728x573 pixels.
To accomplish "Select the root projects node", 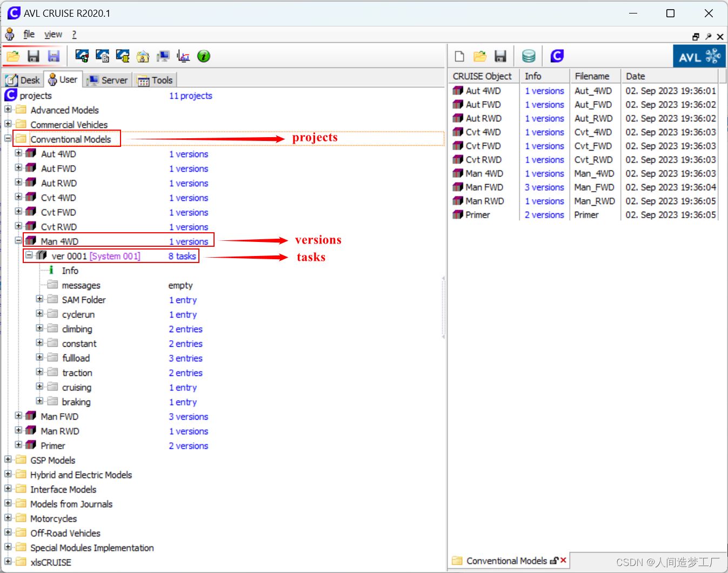I will [x=36, y=96].
